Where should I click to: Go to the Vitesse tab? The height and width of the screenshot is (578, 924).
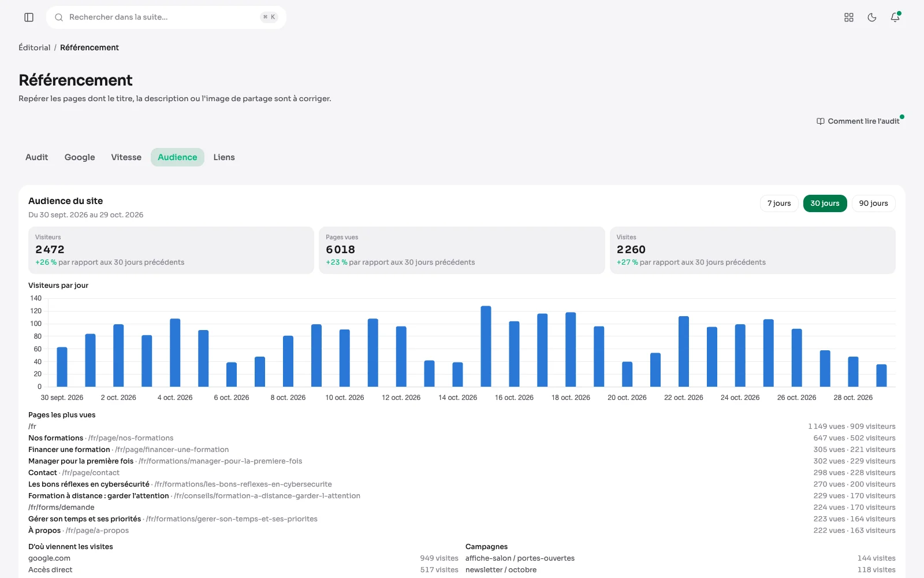126,157
